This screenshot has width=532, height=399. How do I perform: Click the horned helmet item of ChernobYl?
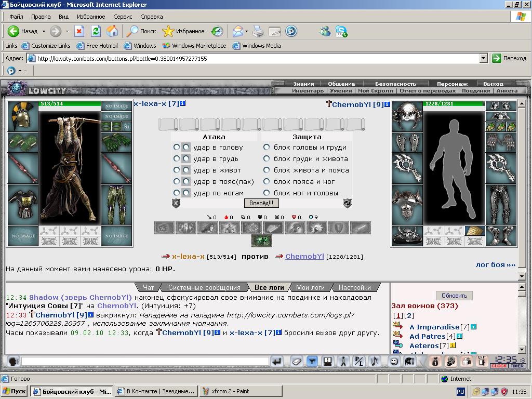pos(407,116)
